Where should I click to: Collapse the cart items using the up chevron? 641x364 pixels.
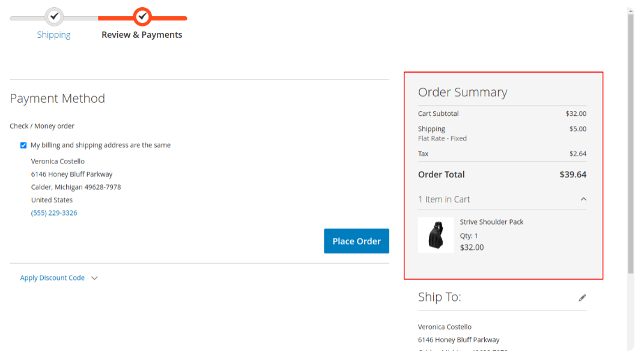point(583,199)
